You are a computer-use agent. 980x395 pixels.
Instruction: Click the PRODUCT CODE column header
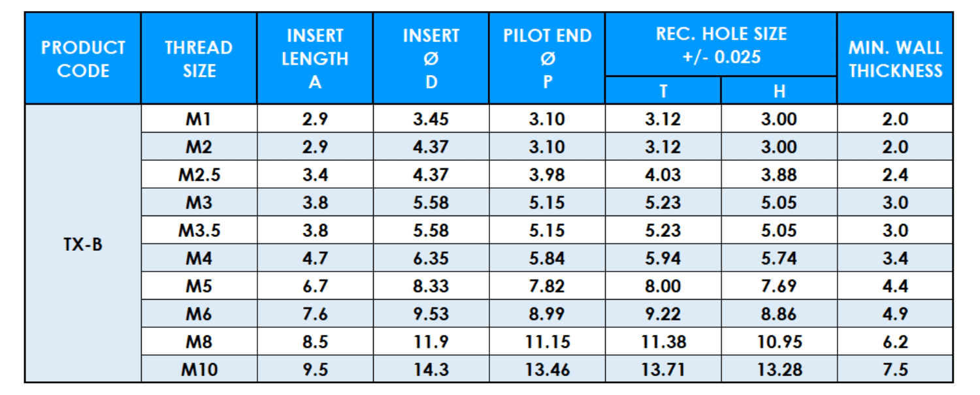(83, 59)
